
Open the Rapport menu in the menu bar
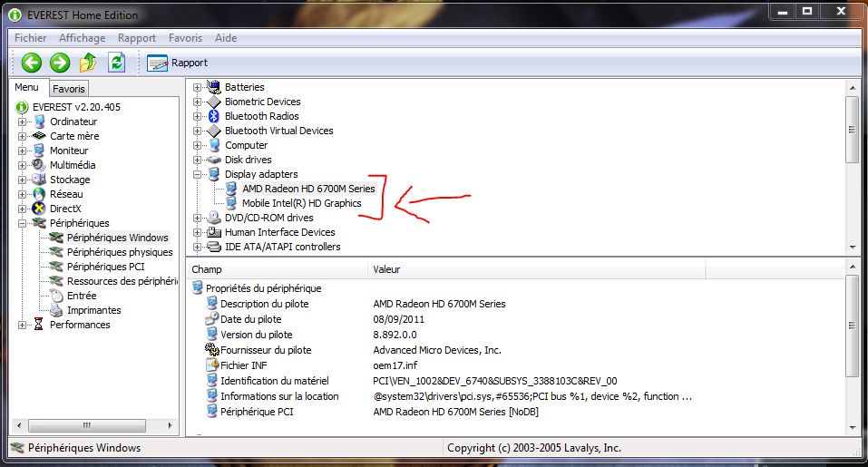point(137,37)
